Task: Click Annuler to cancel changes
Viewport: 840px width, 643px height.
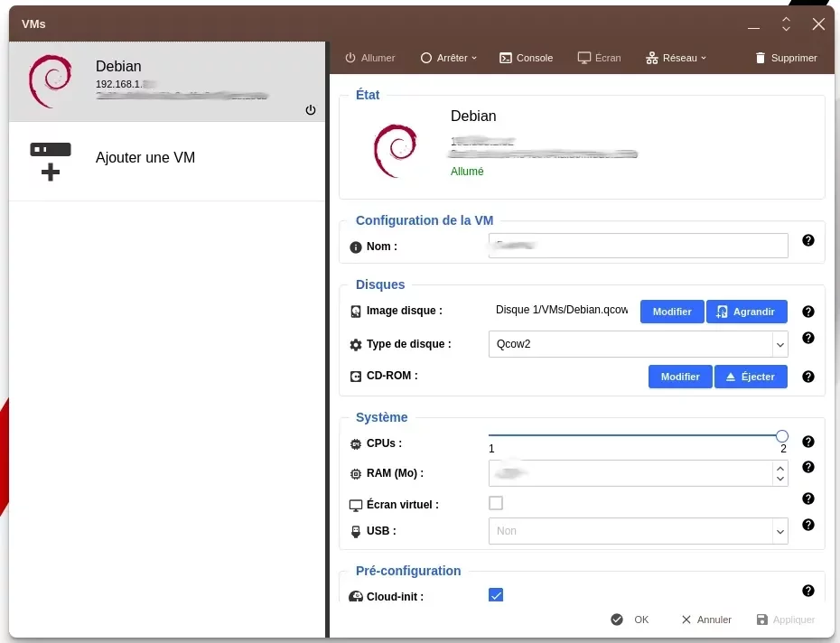Action: click(706, 620)
